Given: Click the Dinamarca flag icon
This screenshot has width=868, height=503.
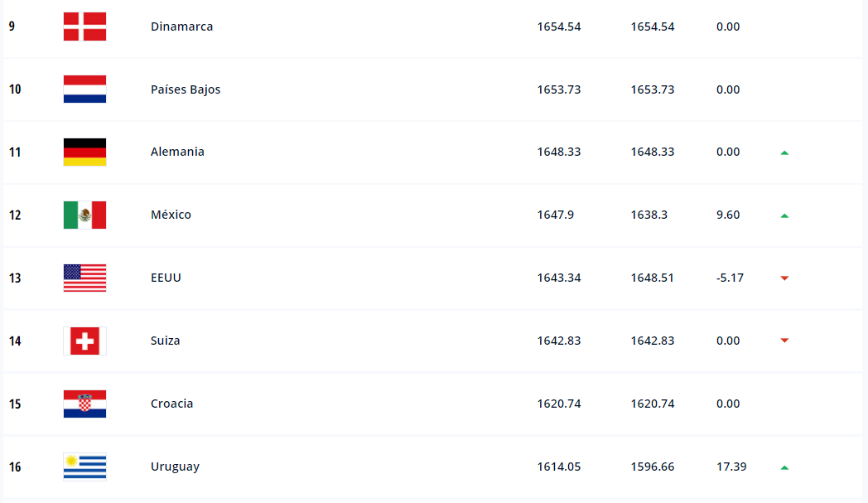Looking at the screenshot, I should coord(84,26).
